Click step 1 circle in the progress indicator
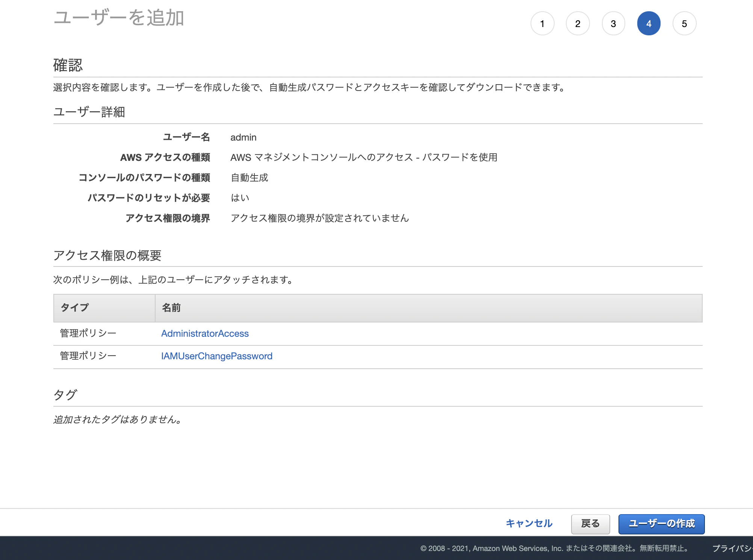Viewport: 753px width, 560px height. [x=542, y=23]
